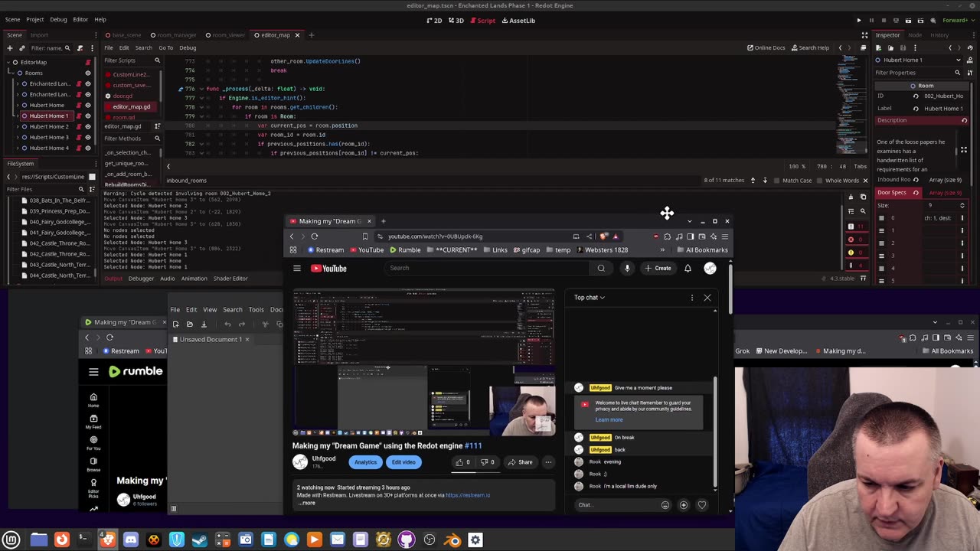Open script attached to EditorMap node
980x551 pixels.
click(88, 62)
